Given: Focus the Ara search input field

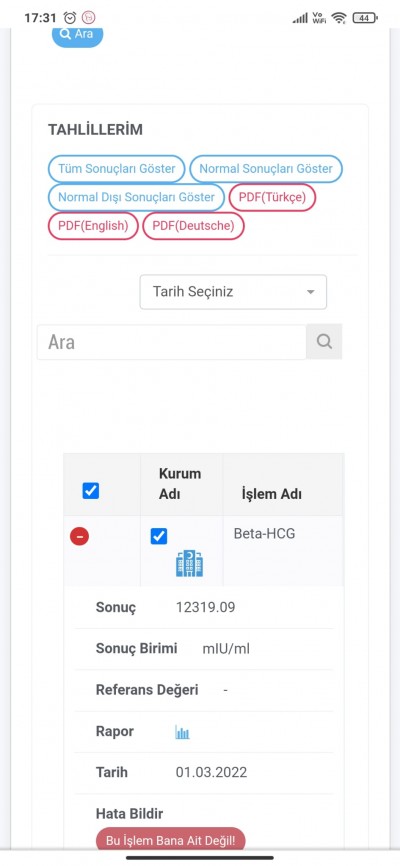Looking at the screenshot, I should coord(172,342).
